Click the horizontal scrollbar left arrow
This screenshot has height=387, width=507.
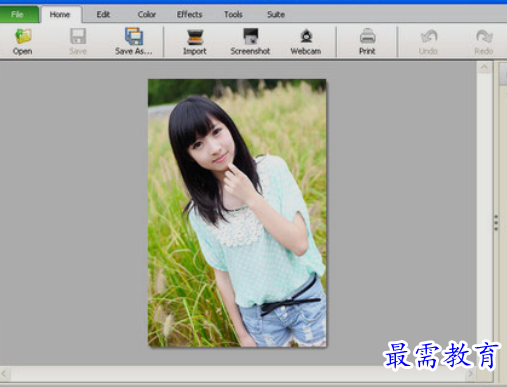point(4,374)
